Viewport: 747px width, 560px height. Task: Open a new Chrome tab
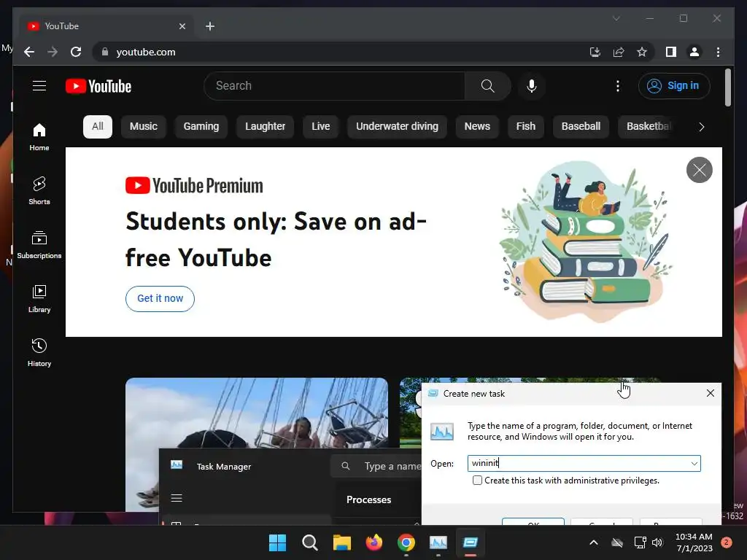210,26
